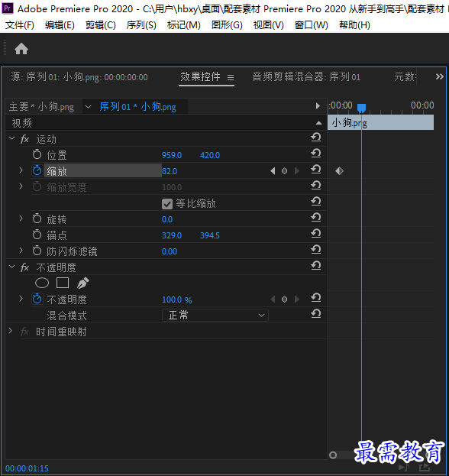Toggle animation stopwatch for 防闪烁滤镜
This screenshot has height=476, width=449.
point(37,251)
